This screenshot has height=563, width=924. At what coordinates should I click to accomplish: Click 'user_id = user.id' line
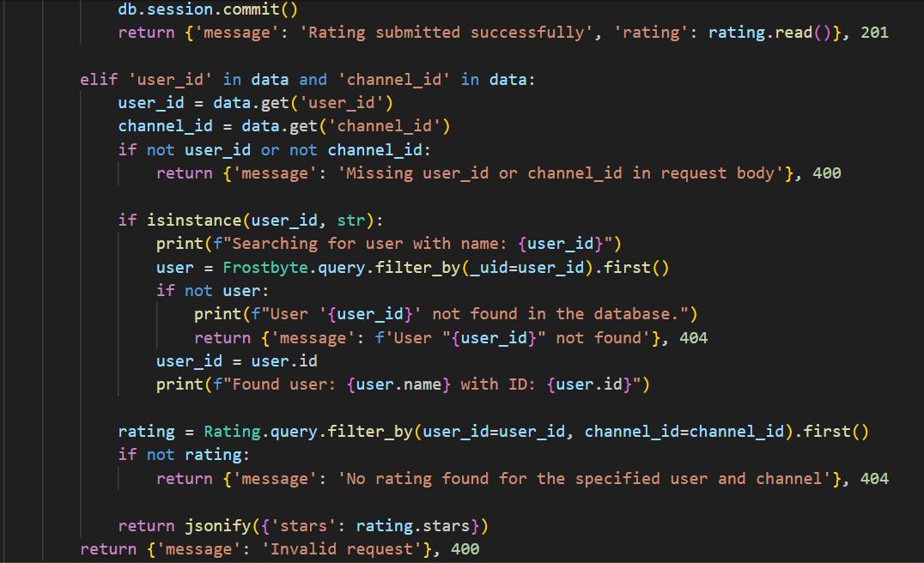237,361
